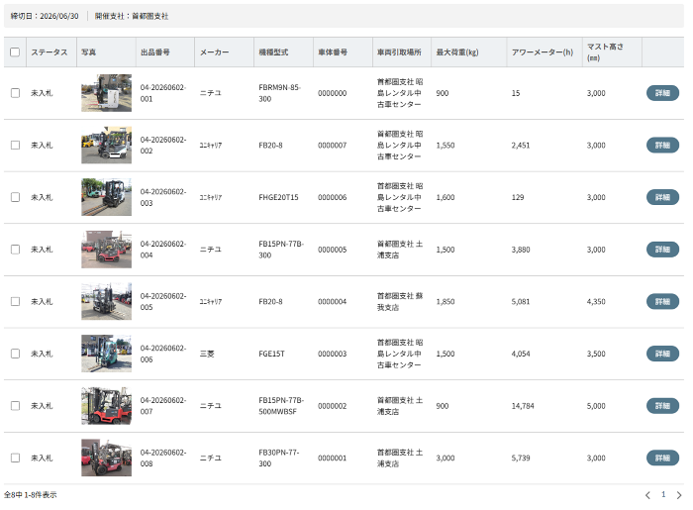The height and width of the screenshot is (510, 693).
Task: Check the box for lot 04-20260602-003
Action: point(15,197)
